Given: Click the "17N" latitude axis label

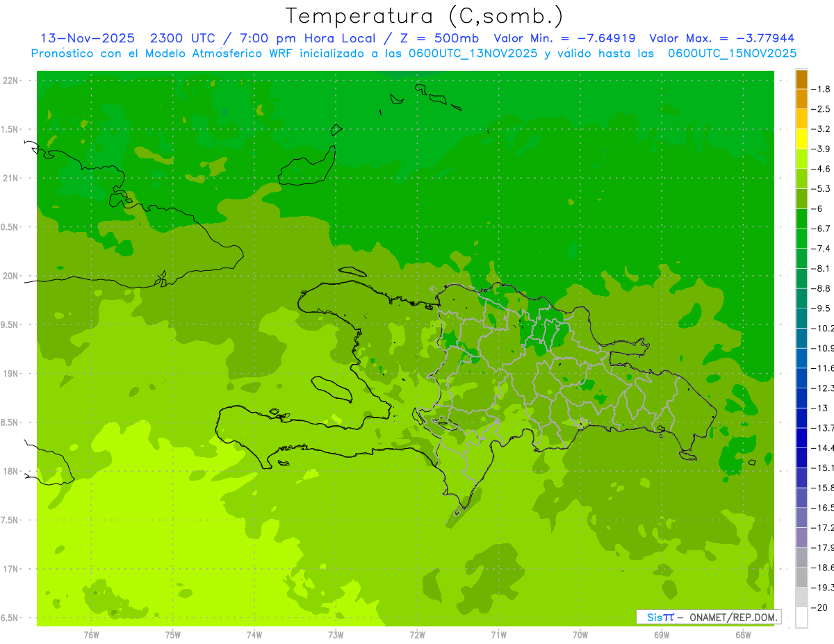Looking at the screenshot, I should click(11, 569).
